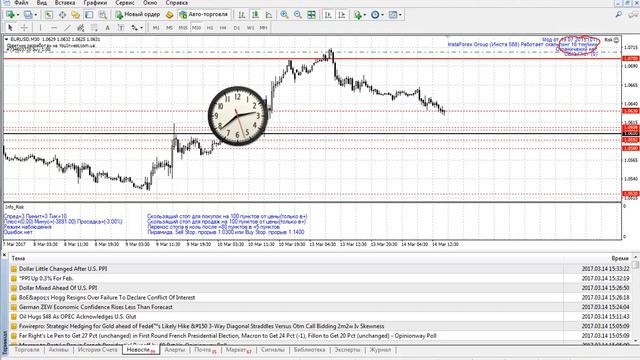Expand the Periods dropdown arrow
Viewport: 640px width, 360px height.
point(382,15)
